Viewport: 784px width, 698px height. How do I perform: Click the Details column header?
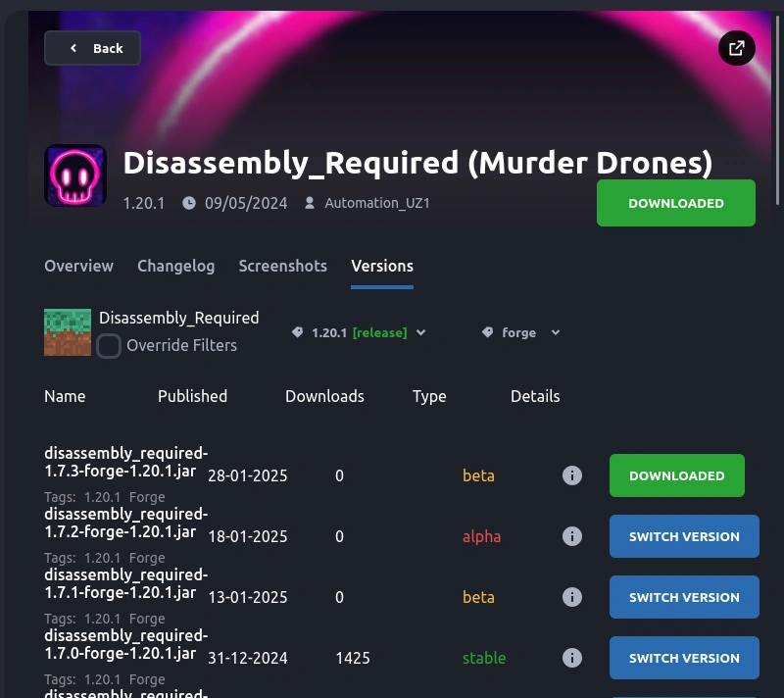click(535, 396)
